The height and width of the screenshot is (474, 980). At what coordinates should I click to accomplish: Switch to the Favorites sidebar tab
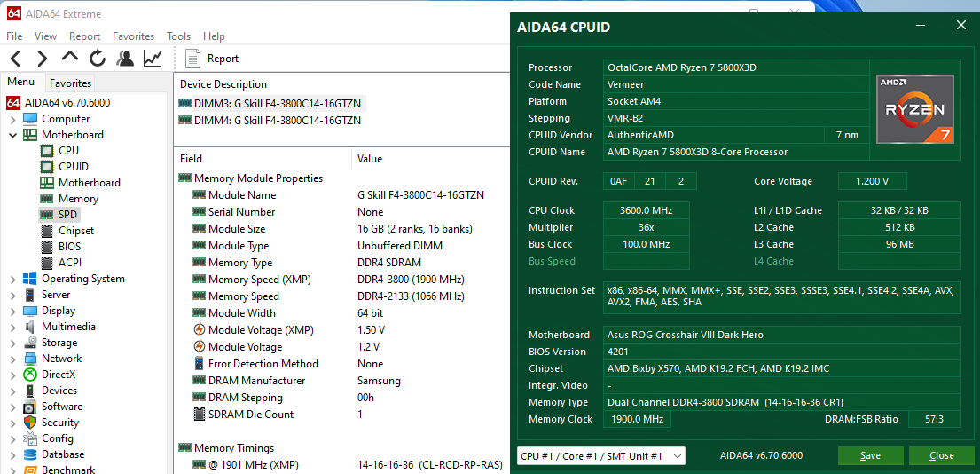click(69, 83)
